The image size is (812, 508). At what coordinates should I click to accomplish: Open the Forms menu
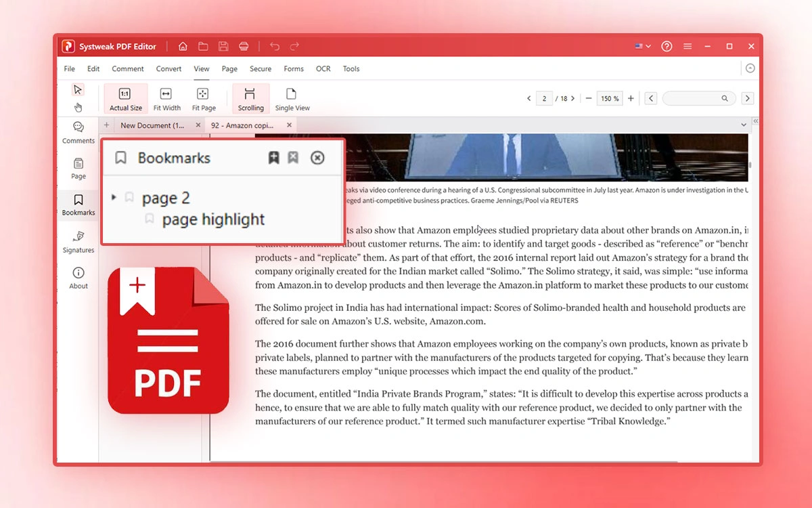pyautogui.click(x=294, y=68)
